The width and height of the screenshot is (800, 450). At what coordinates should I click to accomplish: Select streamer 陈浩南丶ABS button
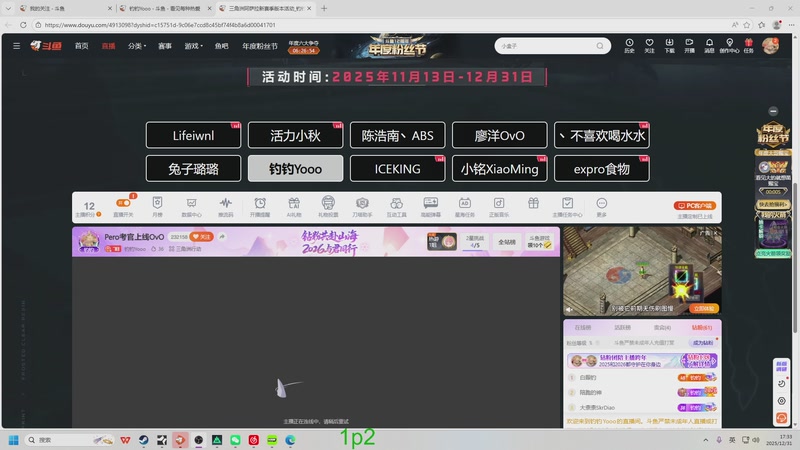click(397, 135)
